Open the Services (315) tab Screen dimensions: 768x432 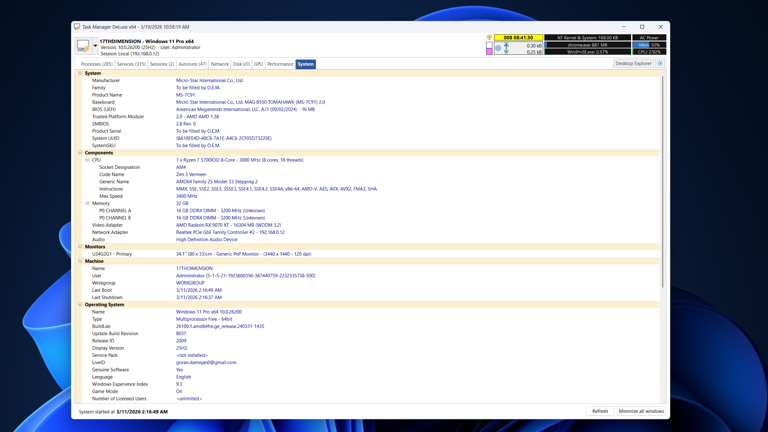[131, 64]
